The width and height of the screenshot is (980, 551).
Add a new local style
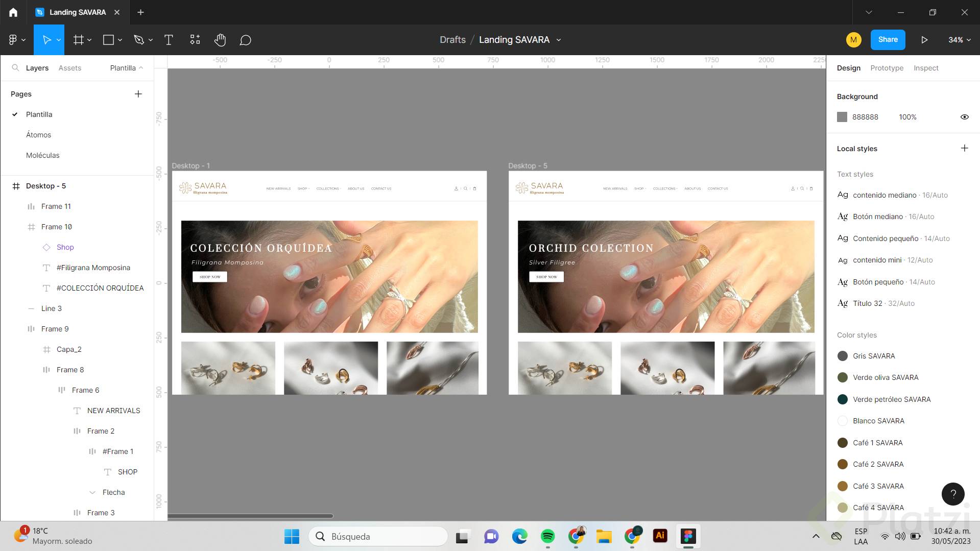point(964,148)
